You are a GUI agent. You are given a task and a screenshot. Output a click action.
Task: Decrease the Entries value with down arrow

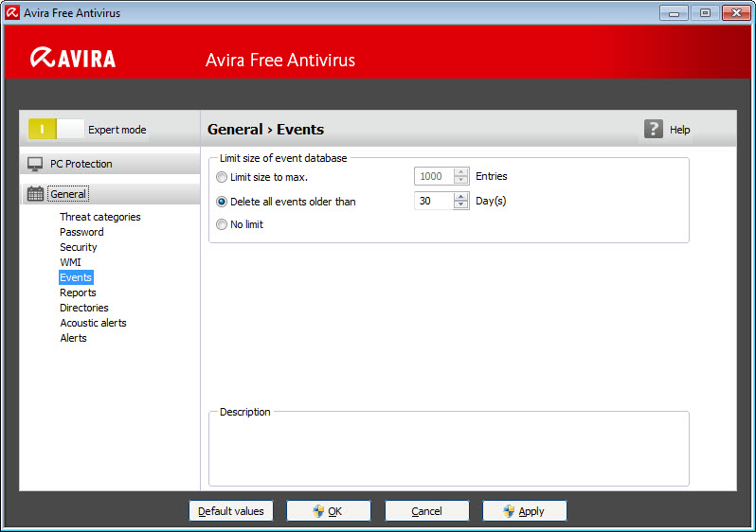point(461,180)
